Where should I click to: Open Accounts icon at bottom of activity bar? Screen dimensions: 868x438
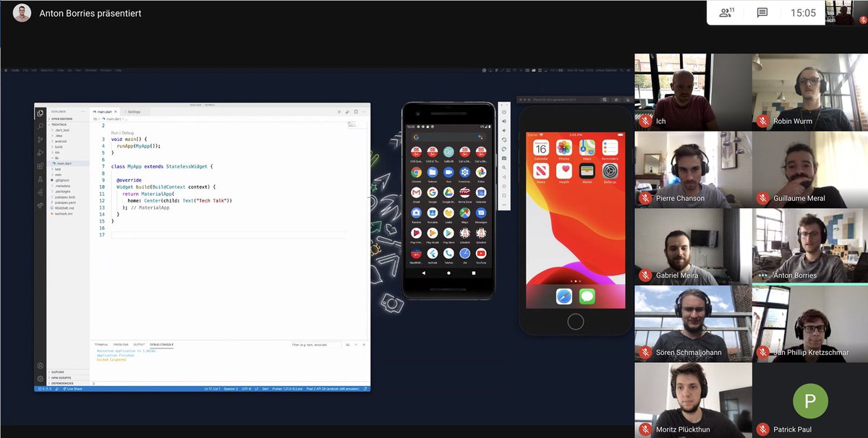point(41,366)
